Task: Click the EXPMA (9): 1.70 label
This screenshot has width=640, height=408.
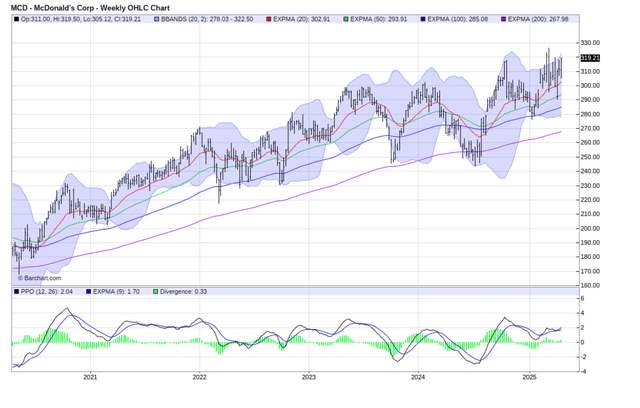Action: [x=116, y=292]
